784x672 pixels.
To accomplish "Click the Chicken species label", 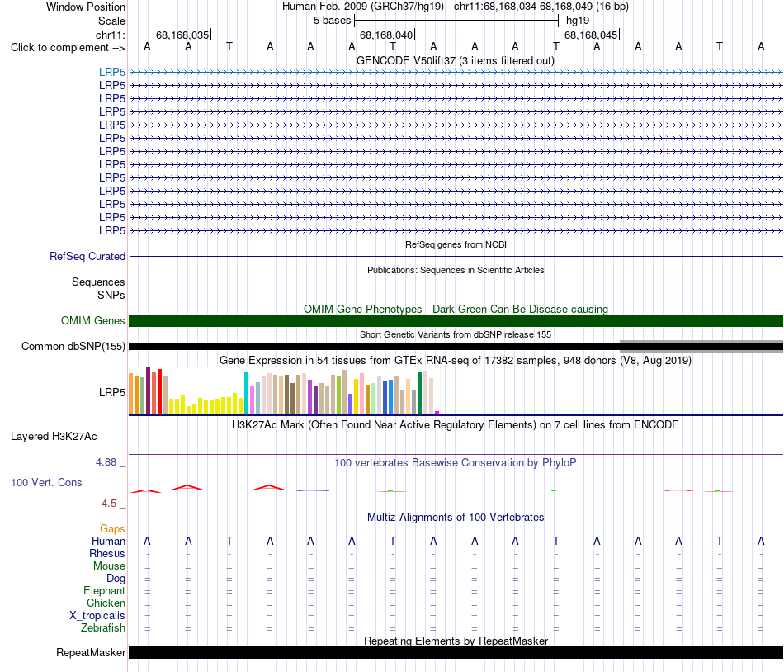I will click(106, 603).
